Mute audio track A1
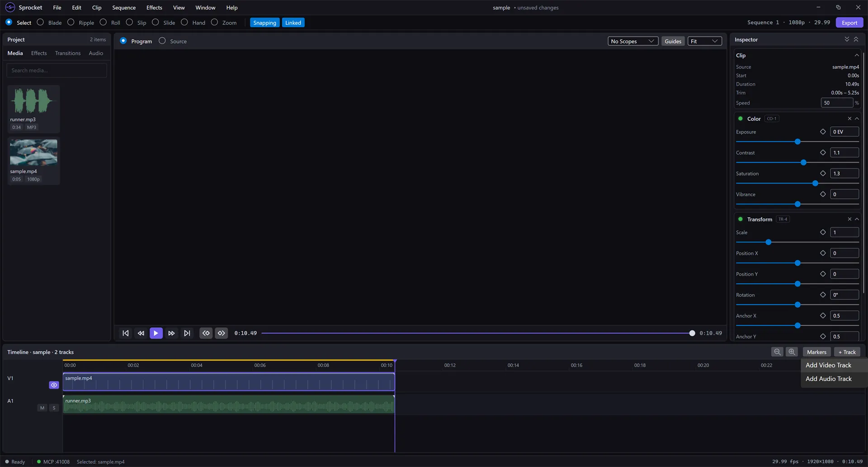Screen dimensions: 868x467 coord(42,408)
